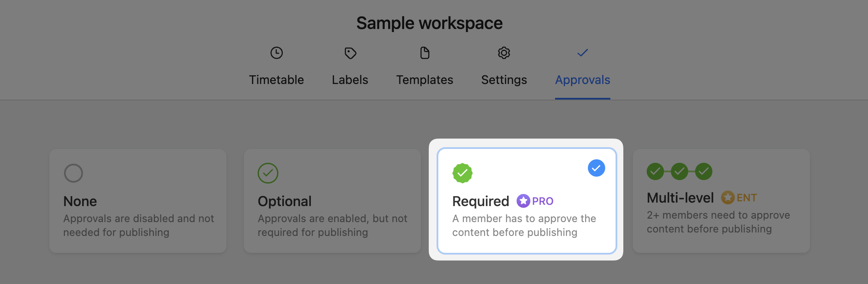Click the Labels tag icon
The image size is (868, 284).
tap(350, 53)
